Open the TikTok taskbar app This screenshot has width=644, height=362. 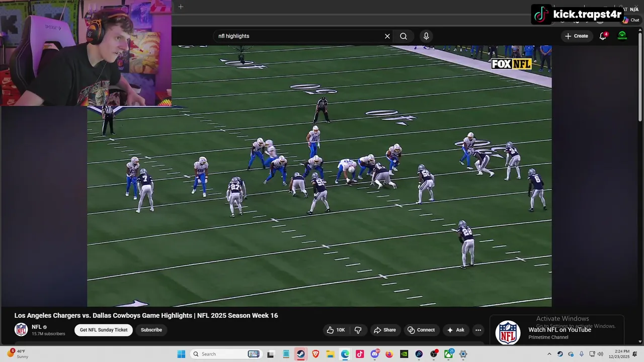[x=360, y=354]
